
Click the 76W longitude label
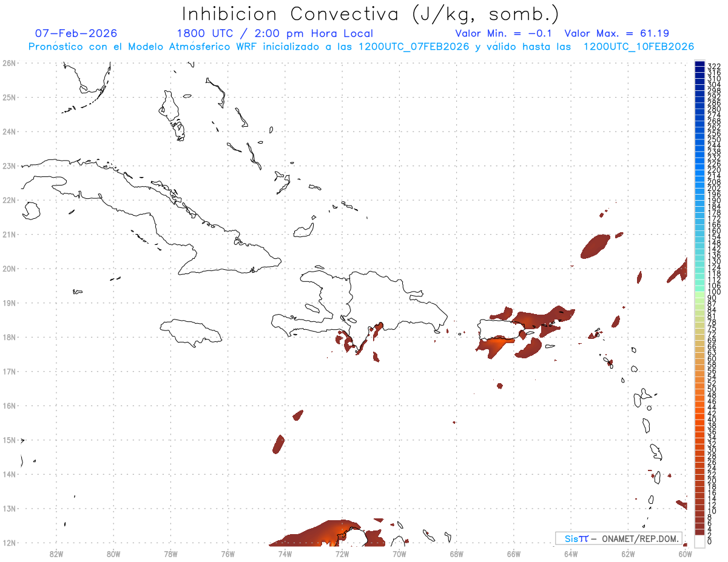tap(227, 553)
